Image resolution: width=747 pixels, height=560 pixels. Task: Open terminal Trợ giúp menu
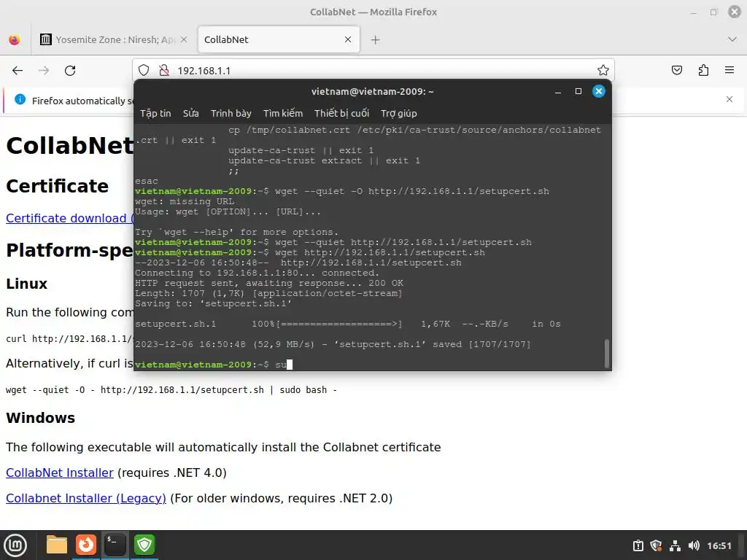coord(399,113)
